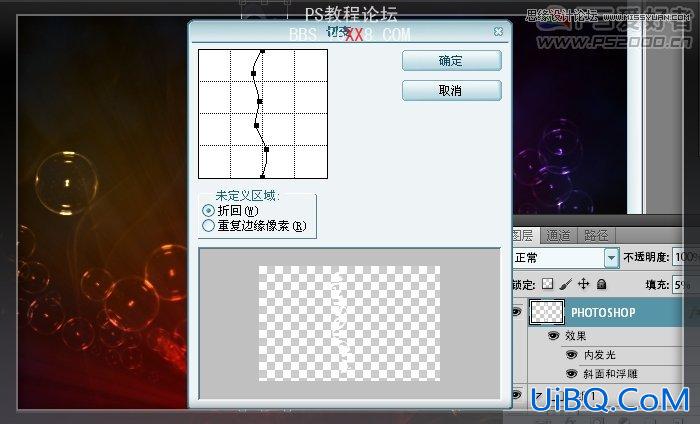Select the PHOTOSHOP layer name
The height and width of the screenshot is (424, 700).
[604, 312]
